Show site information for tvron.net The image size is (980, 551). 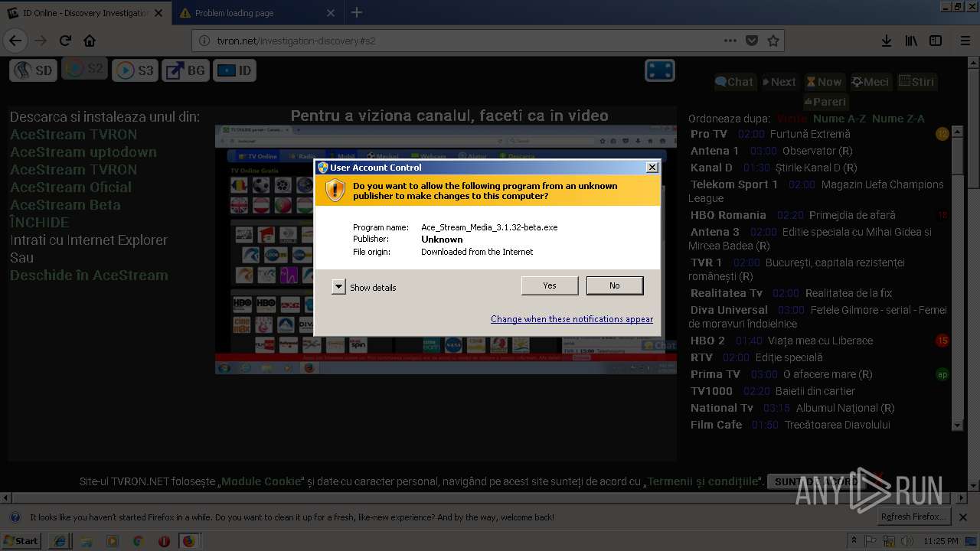pyautogui.click(x=204, y=41)
